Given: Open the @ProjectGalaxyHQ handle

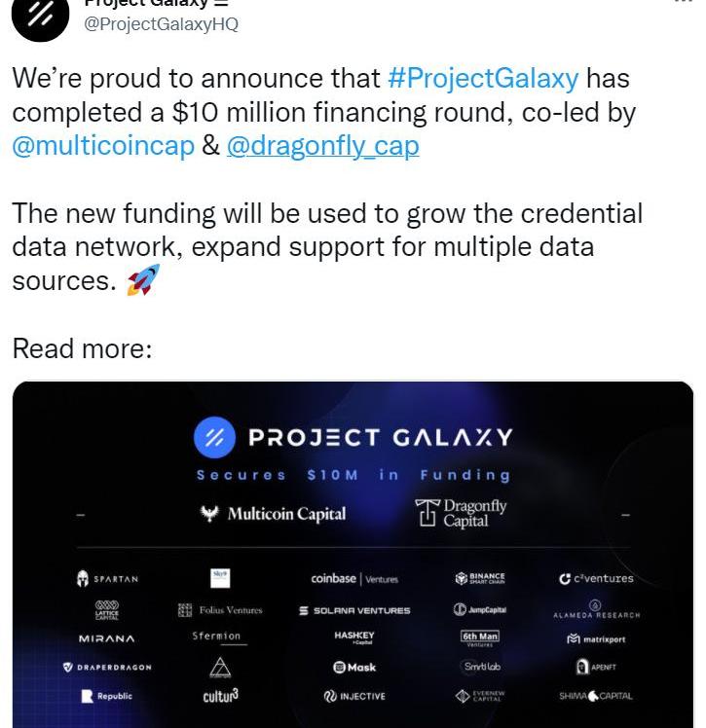Looking at the screenshot, I should (x=161, y=23).
